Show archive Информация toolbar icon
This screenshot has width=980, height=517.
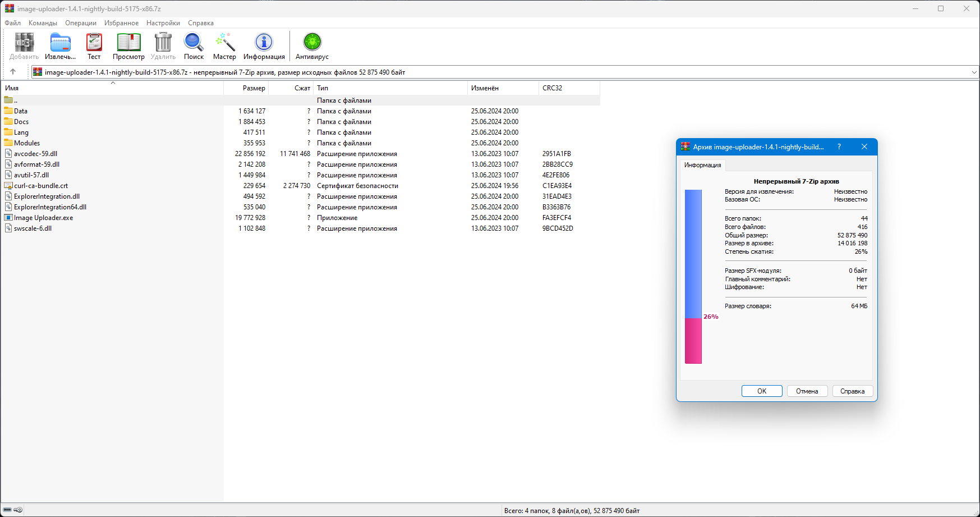(x=264, y=42)
